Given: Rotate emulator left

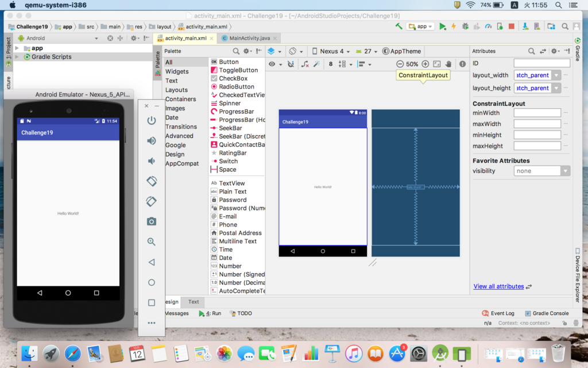Looking at the screenshot, I should (151, 181).
